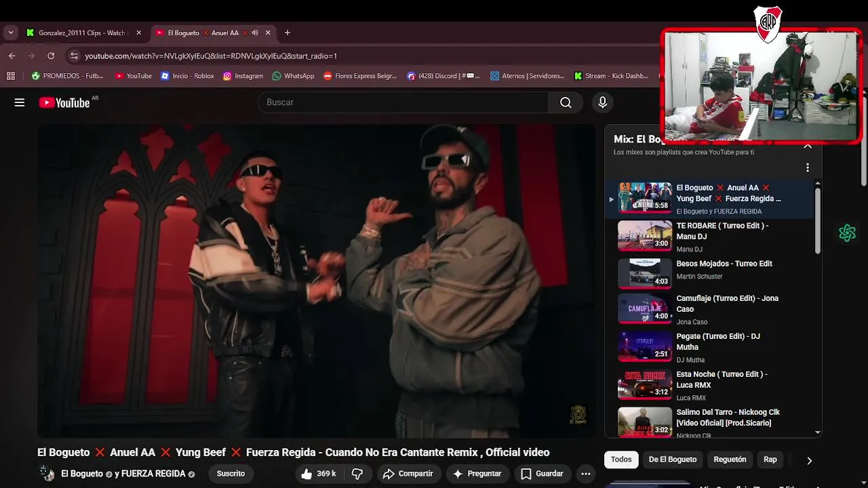Open the mix playlist three-dot menu

807,167
